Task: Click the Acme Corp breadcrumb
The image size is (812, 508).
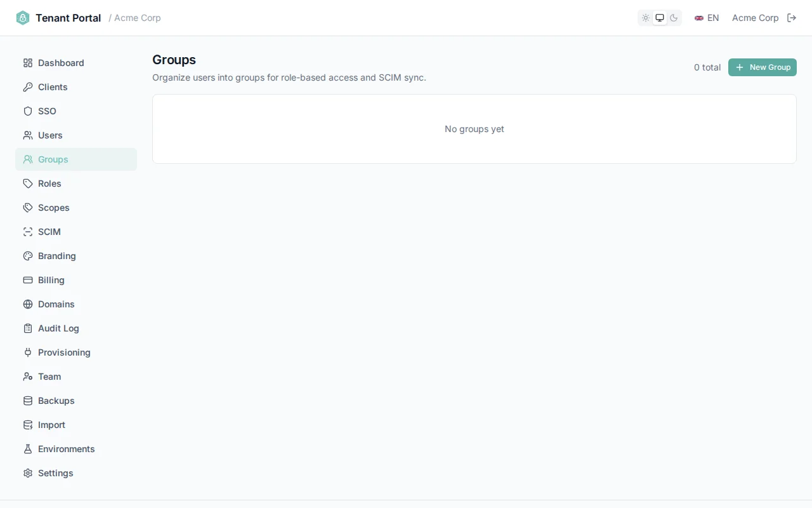Action: click(x=138, y=18)
